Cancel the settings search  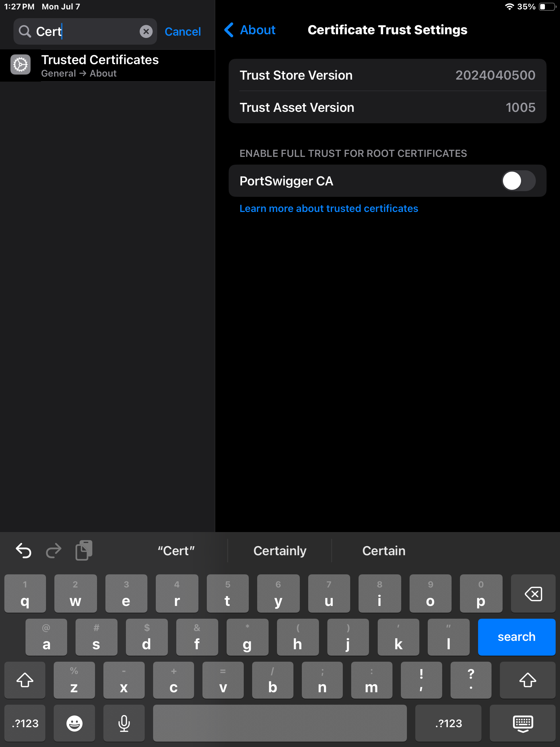point(183,32)
